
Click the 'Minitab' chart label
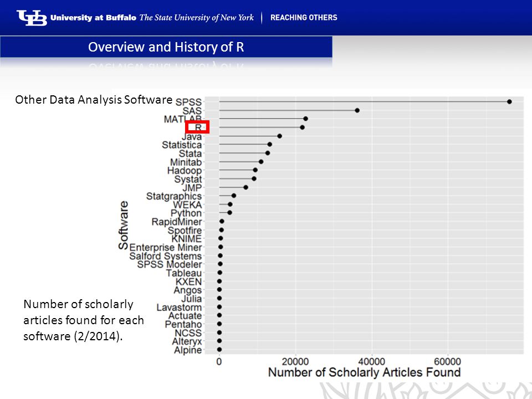click(x=186, y=162)
